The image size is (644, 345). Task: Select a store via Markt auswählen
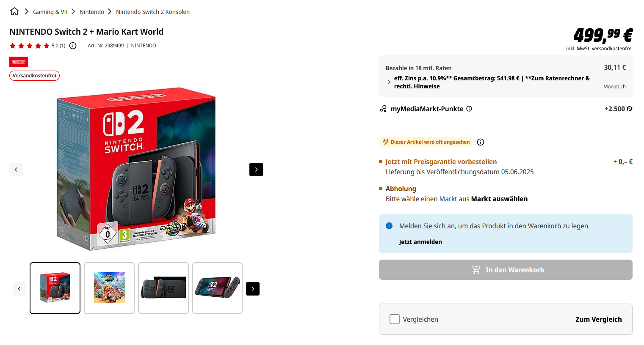[499, 199]
